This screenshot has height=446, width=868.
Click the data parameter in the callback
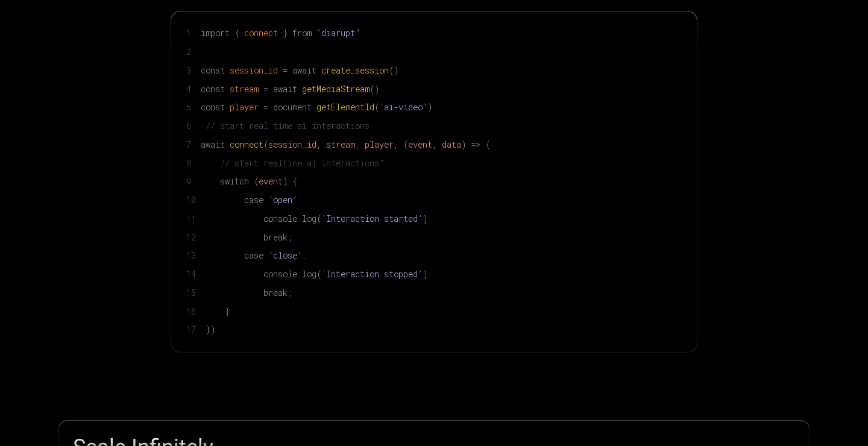(x=451, y=145)
